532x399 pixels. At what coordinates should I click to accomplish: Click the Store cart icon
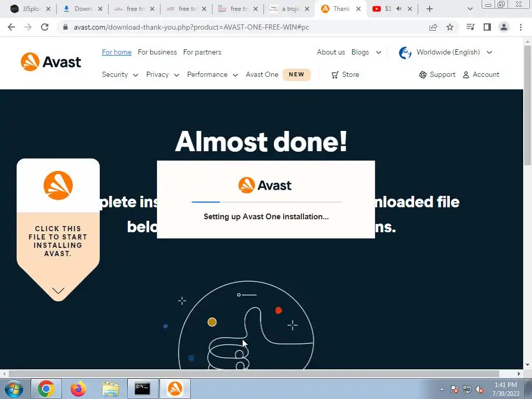(x=335, y=75)
